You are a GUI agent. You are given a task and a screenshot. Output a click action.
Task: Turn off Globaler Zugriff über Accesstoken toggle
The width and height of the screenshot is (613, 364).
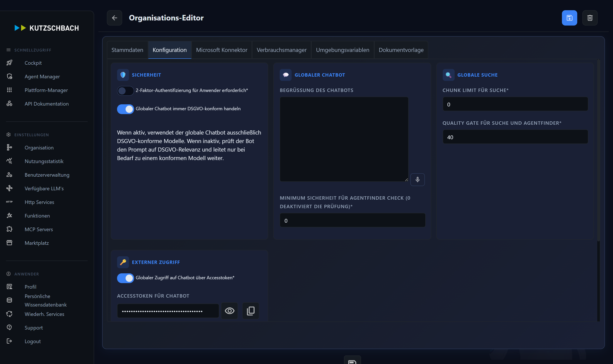click(x=126, y=278)
